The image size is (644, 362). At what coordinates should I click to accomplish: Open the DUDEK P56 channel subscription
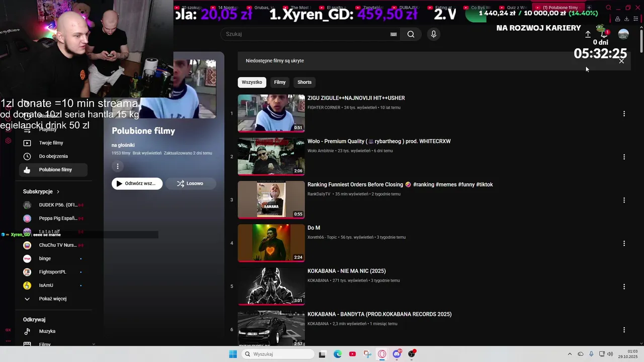[53, 205]
